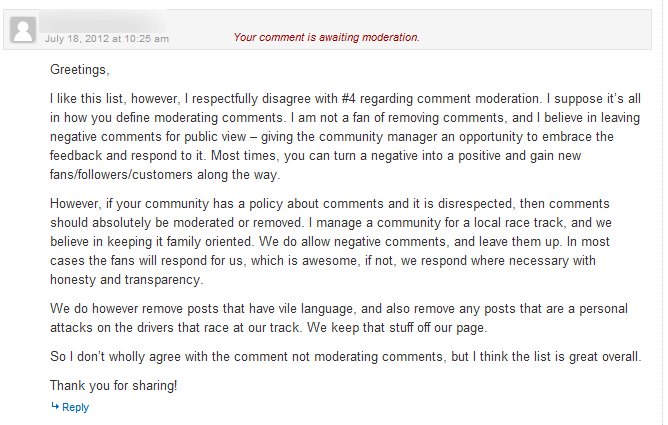The height and width of the screenshot is (425, 668).
Task: Click the 'Thank you for sharing!' line
Action: [x=113, y=385]
